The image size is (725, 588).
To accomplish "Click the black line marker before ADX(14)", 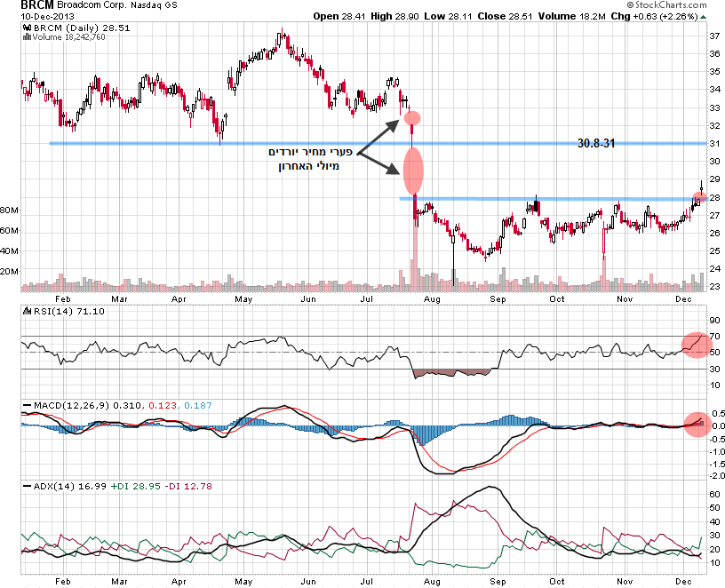I will [x=28, y=487].
